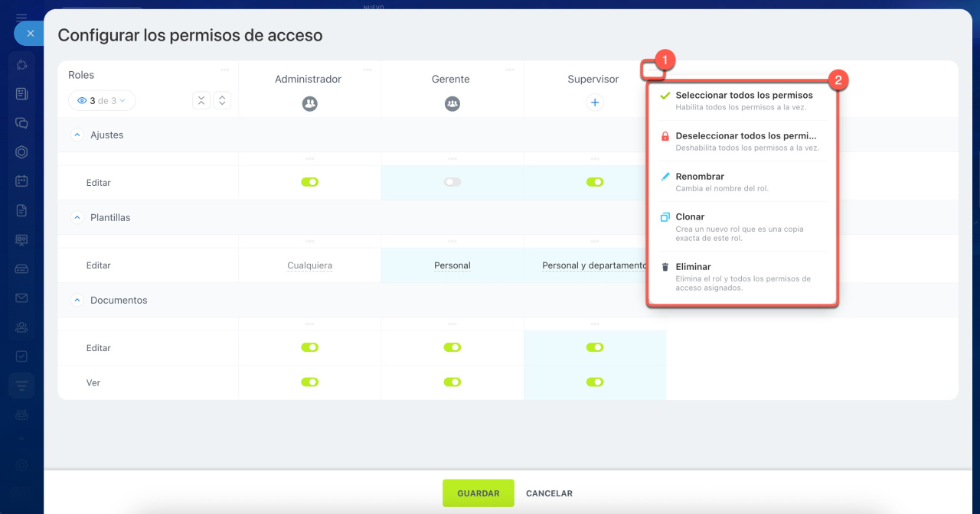Click the collapse all sections icon in Roles

[x=201, y=100]
